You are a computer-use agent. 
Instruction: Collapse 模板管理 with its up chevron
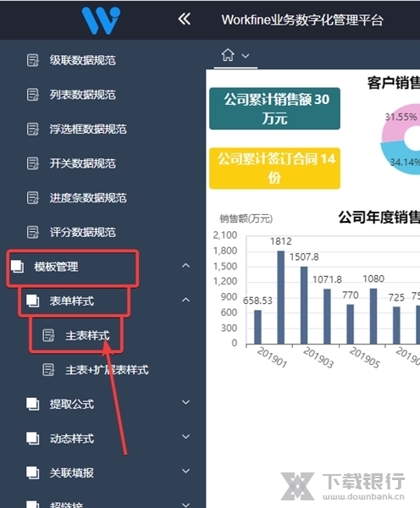coord(185,266)
